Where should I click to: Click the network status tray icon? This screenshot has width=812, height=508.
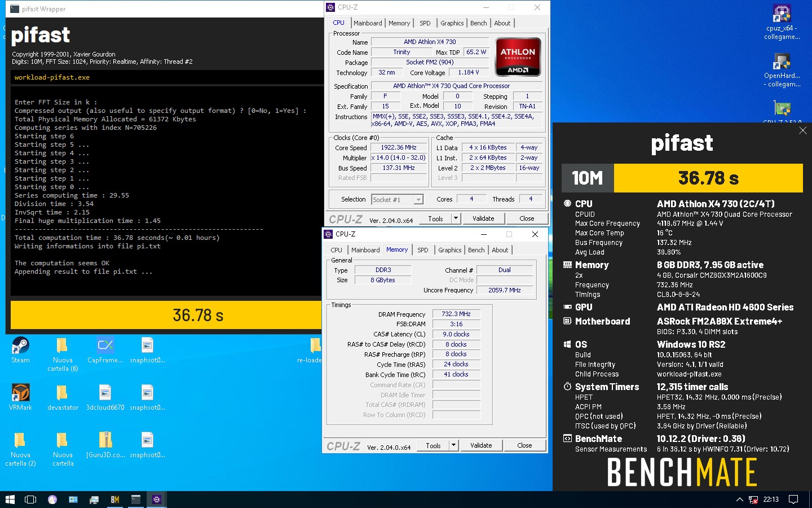click(753, 500)
